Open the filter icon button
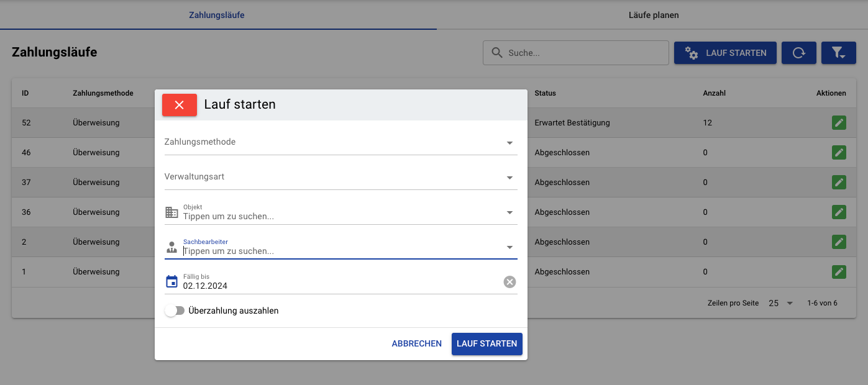Screen dimensions: 868x385 pos(839,53)
